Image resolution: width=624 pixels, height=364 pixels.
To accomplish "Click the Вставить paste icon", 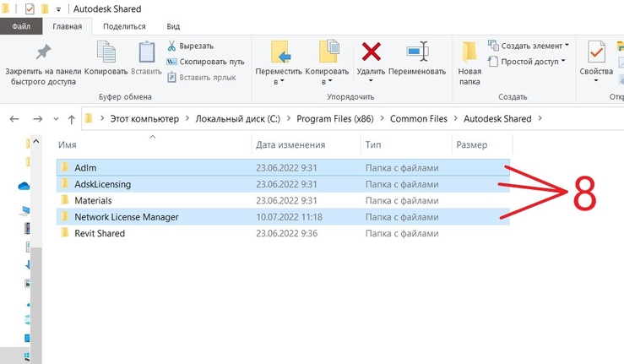I will tap(146, 52).
